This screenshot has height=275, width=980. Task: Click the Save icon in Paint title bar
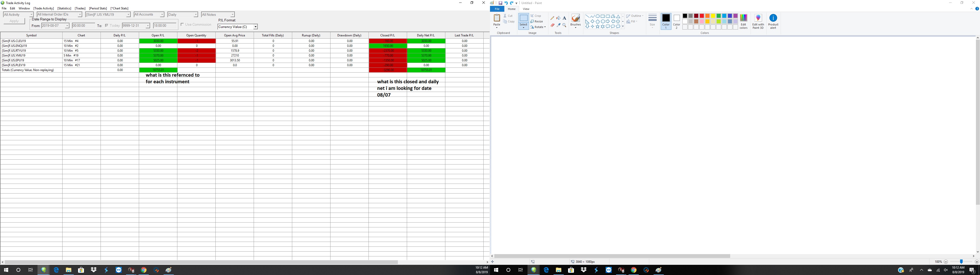pos(500,3)
